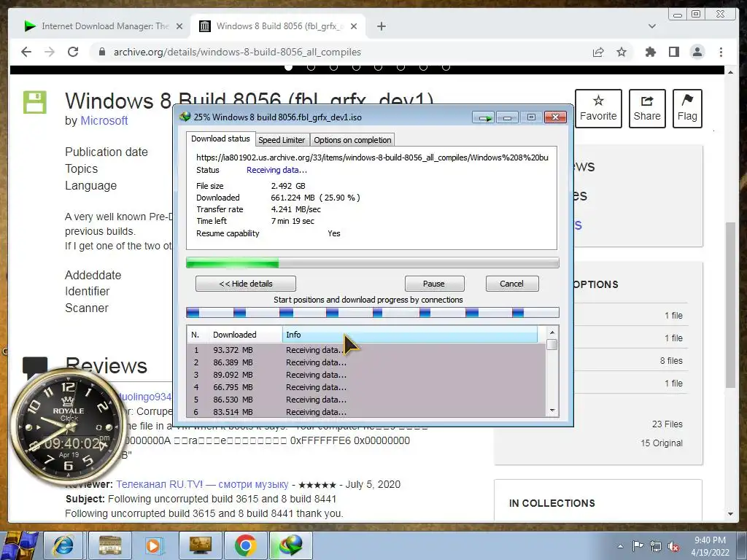Click the IDM globe icon in dialog title bar
This screenshot has height=560, width=747.
(185, 117)
